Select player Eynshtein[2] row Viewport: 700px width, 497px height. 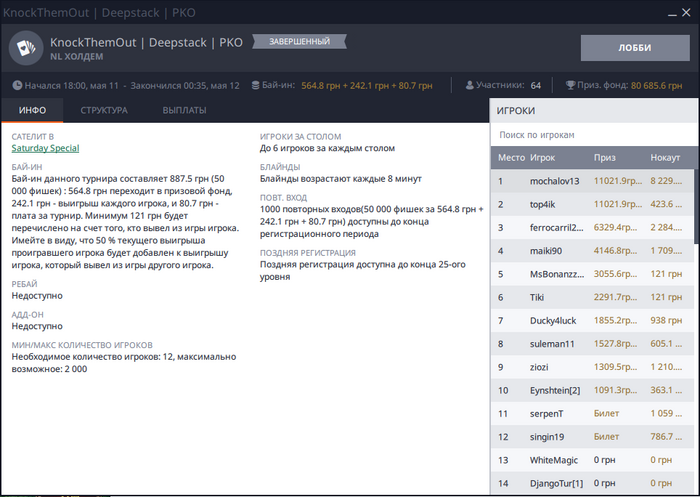pyautogui.click(x=592, y=390)
